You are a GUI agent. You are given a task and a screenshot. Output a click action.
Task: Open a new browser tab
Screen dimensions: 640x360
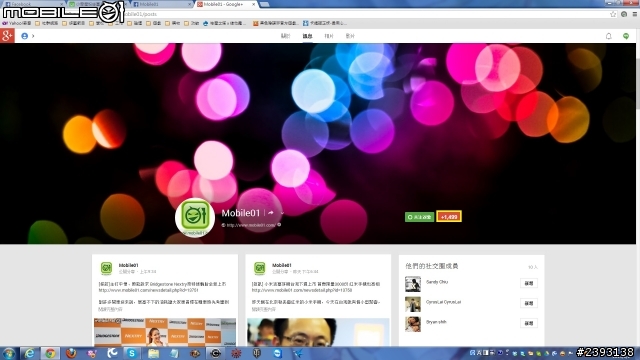[264, 4]
